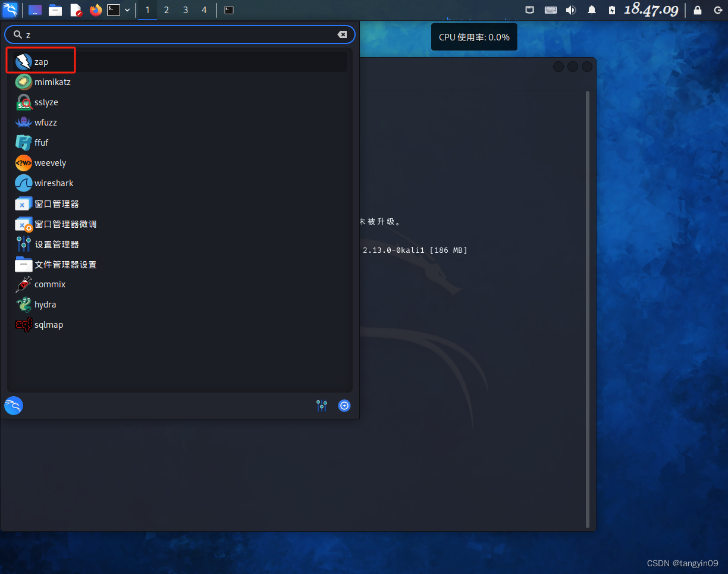Click the Kali dragon menu button in panel
This screenshot has height=574, width=728.
coord(10,10)
